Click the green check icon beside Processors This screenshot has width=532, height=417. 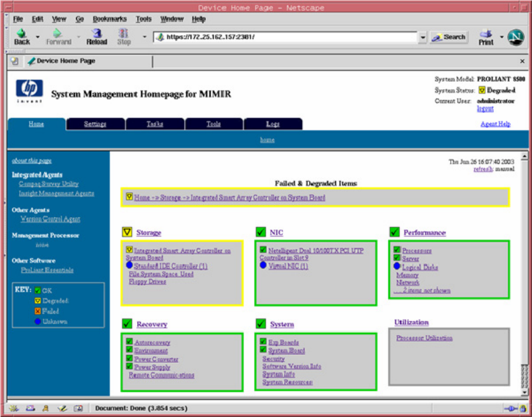pos(397,249)
